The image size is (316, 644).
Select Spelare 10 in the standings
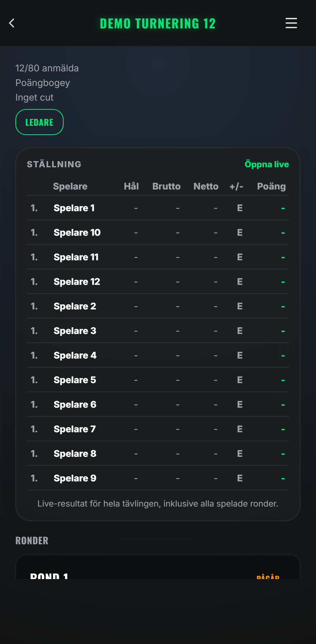coord(158,233)
